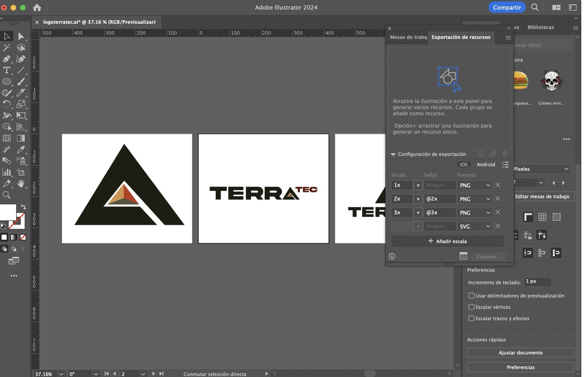Select the Direct Selection tool
Viewport: 588px width, 377px height.
[21, 36]
